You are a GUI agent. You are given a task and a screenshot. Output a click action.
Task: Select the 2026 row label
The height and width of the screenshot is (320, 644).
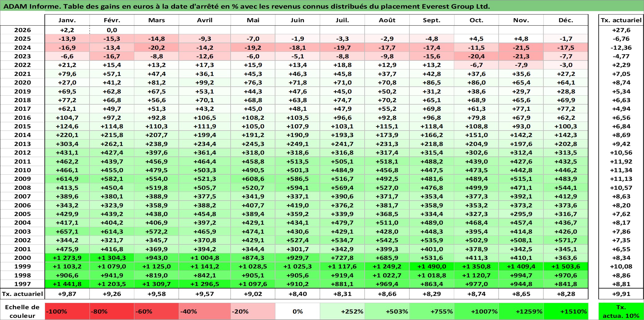pos(23,30)
